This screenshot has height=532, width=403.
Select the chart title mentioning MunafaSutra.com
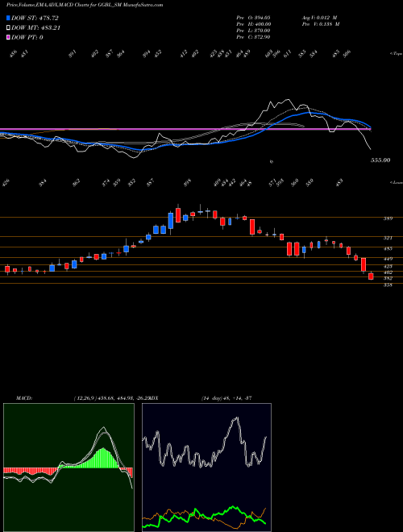85,5
